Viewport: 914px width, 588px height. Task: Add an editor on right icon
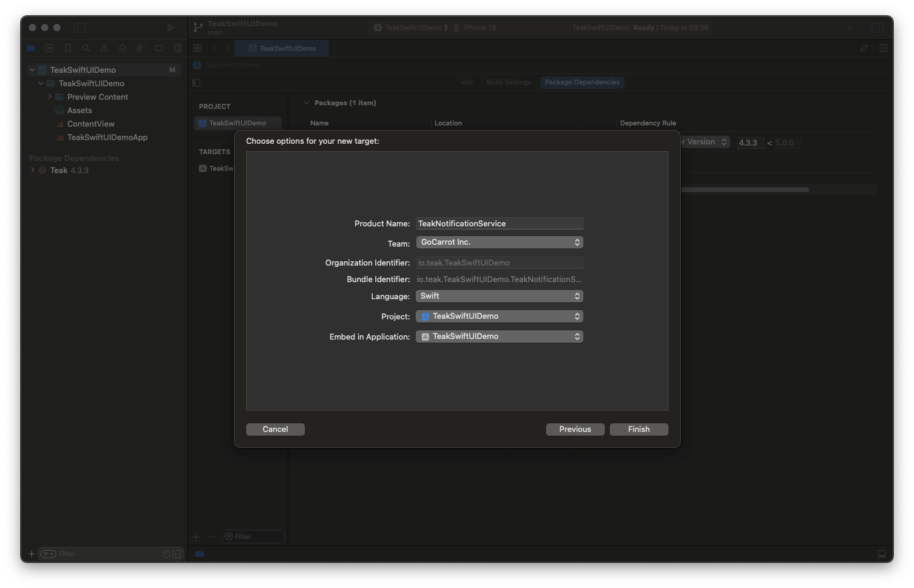tap(883, 48)
